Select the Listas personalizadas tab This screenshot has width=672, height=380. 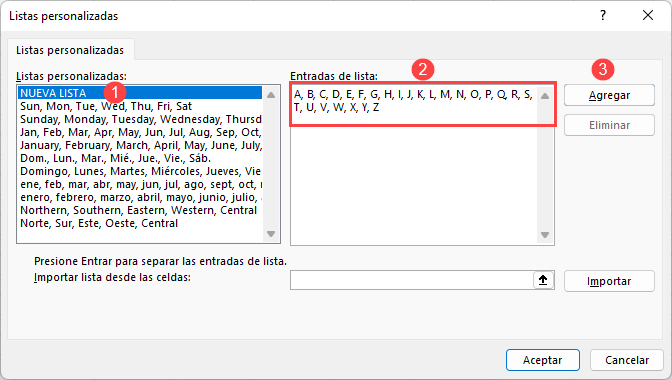(70, 50)
